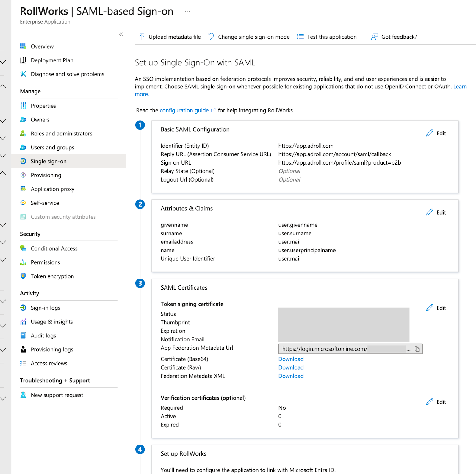This screenshot has width=476, height=474.
Task: Click the Upload metadata file arrow icon
Action: 142,37
